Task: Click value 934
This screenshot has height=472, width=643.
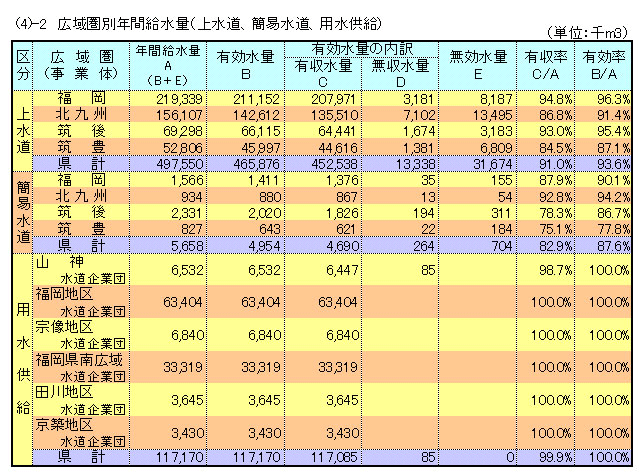Action: point(192,197)
